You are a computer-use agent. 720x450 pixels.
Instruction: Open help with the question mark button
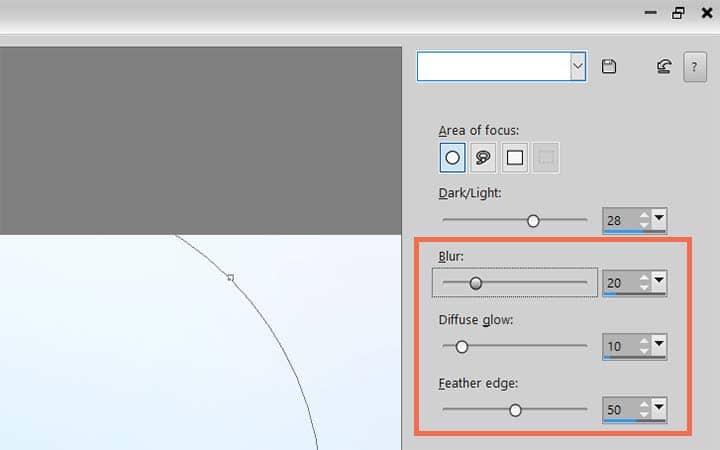pyautogui.click(x=695, y=67)
